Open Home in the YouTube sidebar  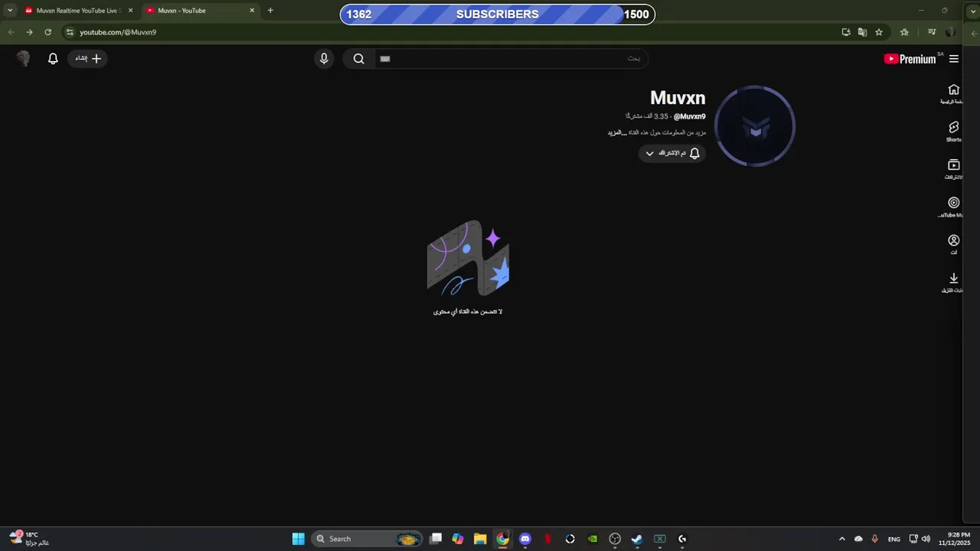tap(953, 94)
